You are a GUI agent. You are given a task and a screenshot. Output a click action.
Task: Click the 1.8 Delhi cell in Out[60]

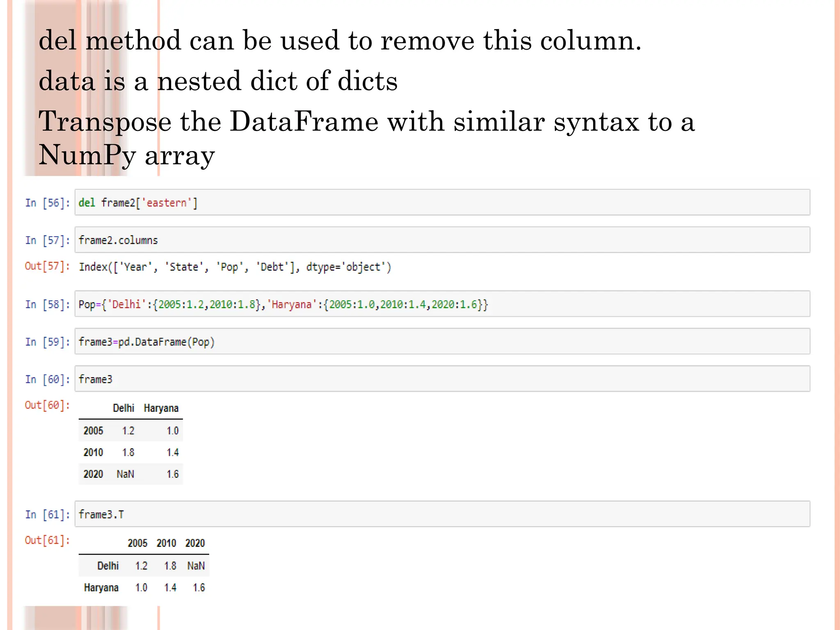click(x=128, y=452)
